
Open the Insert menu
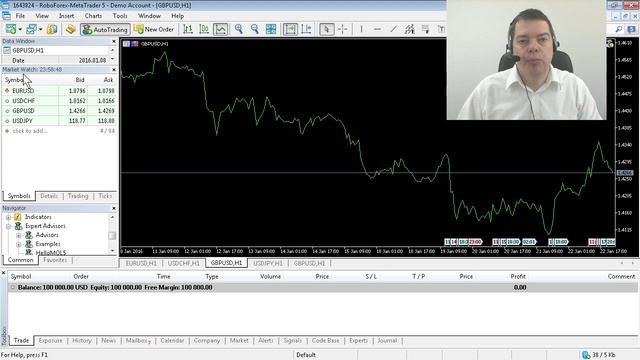click(x=66, y=16)
